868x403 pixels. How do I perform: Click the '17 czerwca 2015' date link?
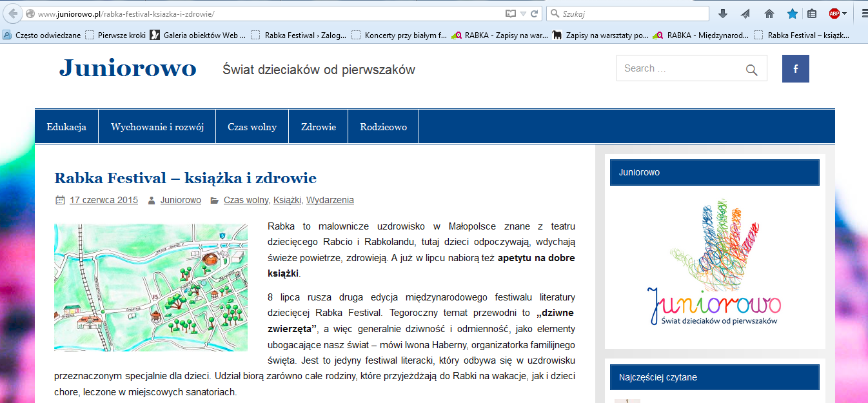[104, 200]
